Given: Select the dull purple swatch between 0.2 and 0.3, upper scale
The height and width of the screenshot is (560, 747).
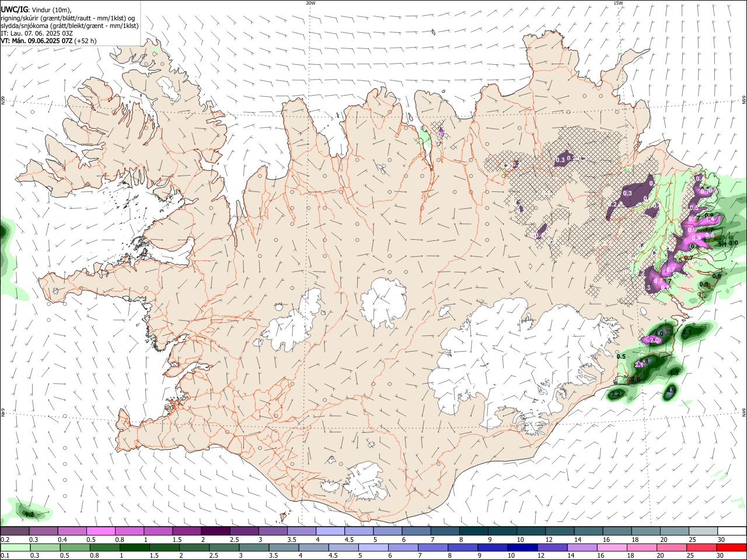Looking at the screenshot, I should point(15,531).
